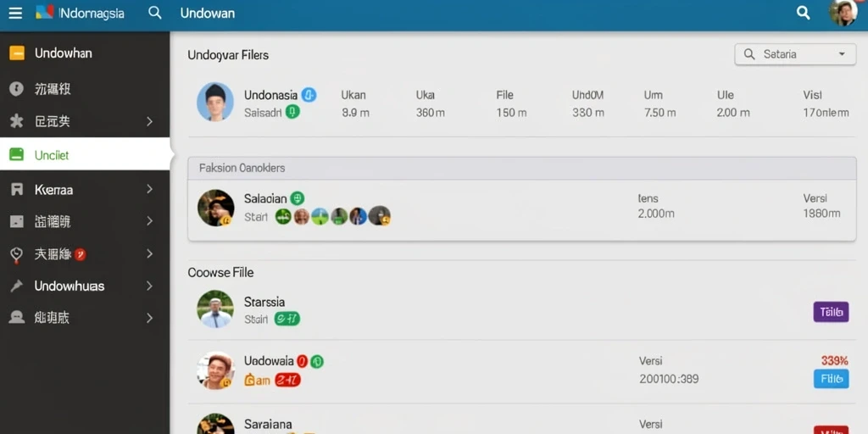Click the UndOM 330 m value
868x434 pixels.
(588, 113)
